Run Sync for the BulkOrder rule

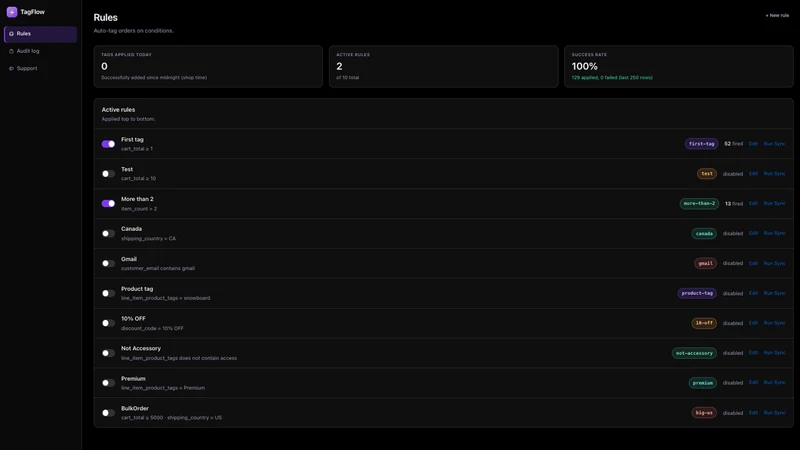point(774,413)
